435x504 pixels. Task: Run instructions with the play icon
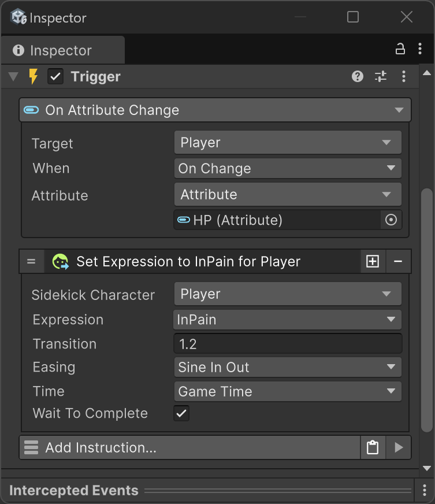coord(398,447)
